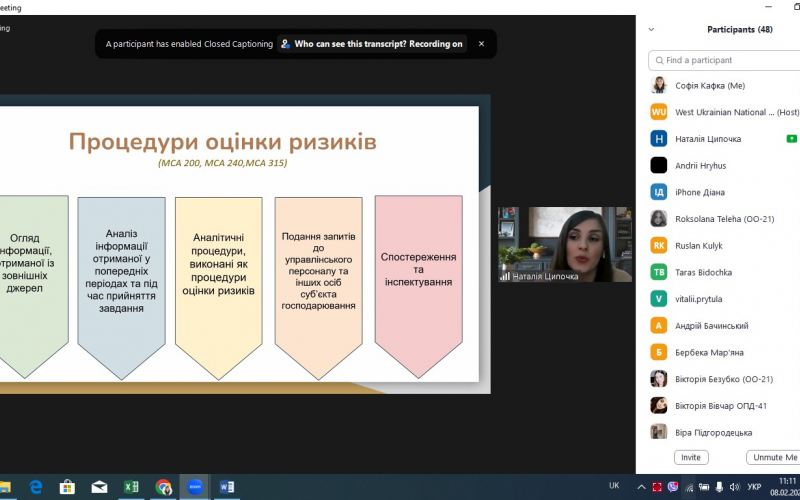Open Microsoft Store from the taskbar

67,487
